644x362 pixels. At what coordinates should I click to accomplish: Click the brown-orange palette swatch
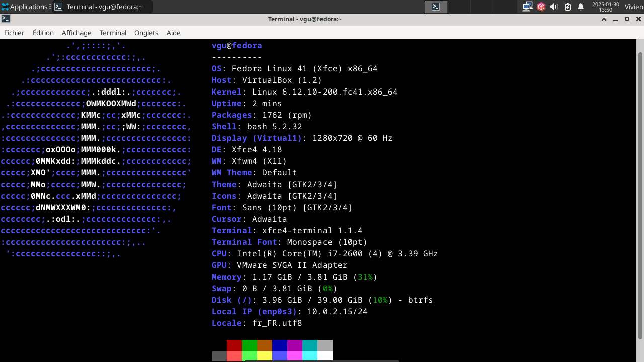(265, 345)
